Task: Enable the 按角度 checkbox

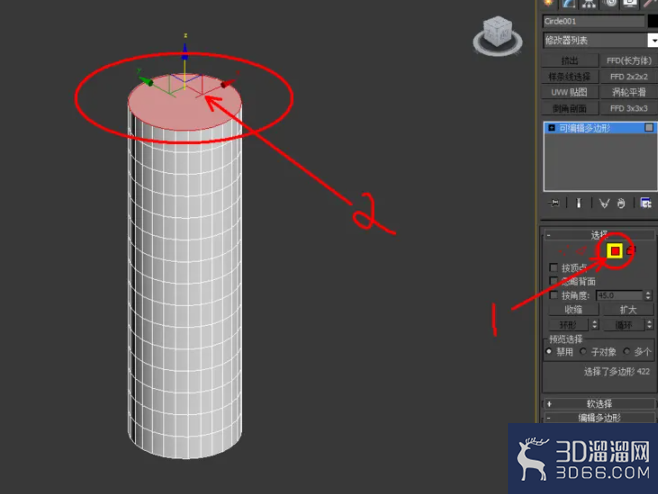Action: click(x=554, y=295)
